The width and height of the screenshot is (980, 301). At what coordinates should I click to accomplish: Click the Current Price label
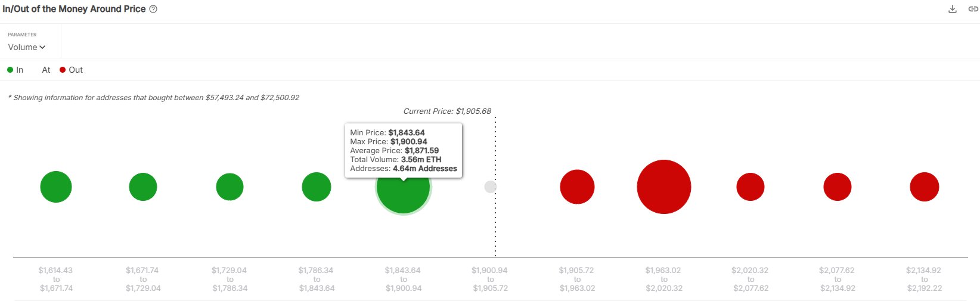447,111
